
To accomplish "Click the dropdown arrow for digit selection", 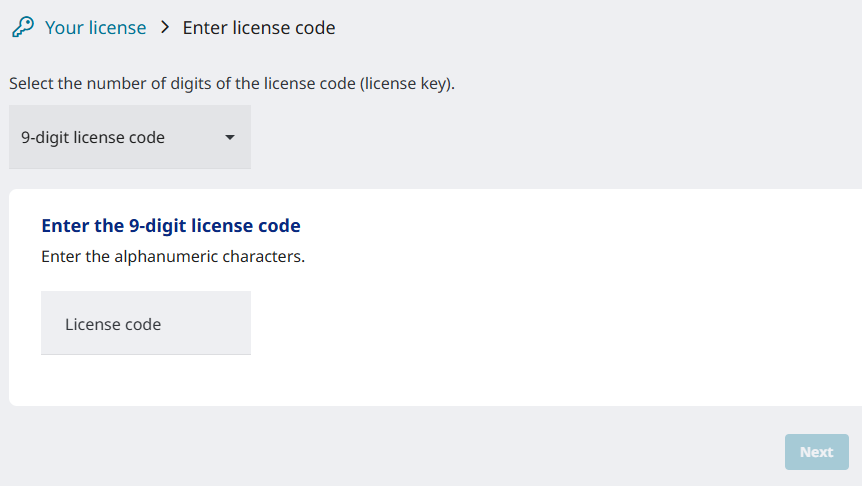I will 230,137.
